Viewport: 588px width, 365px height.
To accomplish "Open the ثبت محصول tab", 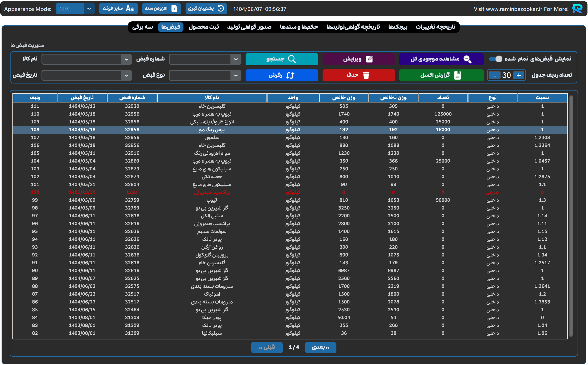I will [x=204, y=27].
